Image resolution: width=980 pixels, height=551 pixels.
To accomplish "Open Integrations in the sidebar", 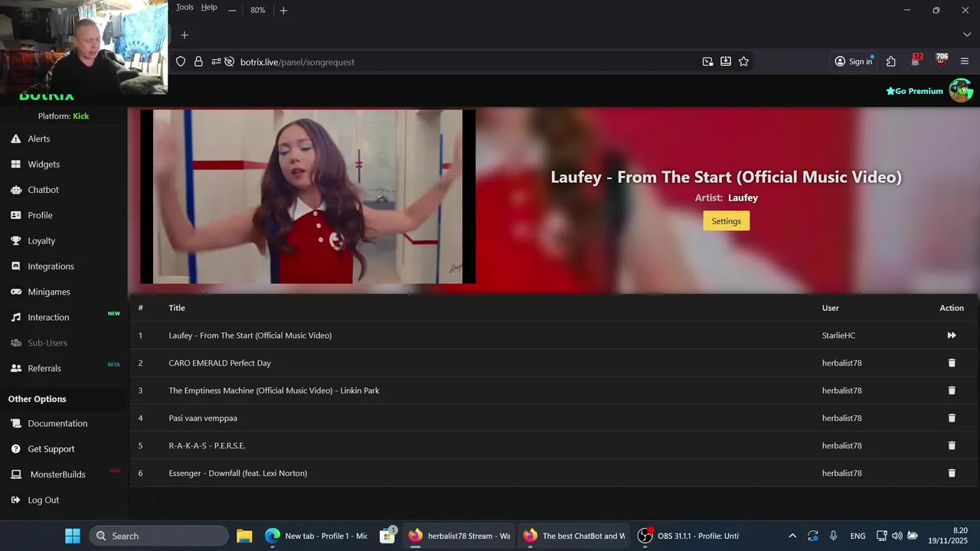I will coord(51,266).
